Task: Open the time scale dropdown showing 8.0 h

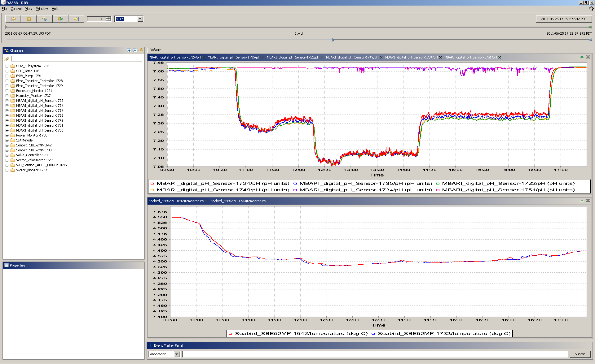Action: (x=140, y=19)
